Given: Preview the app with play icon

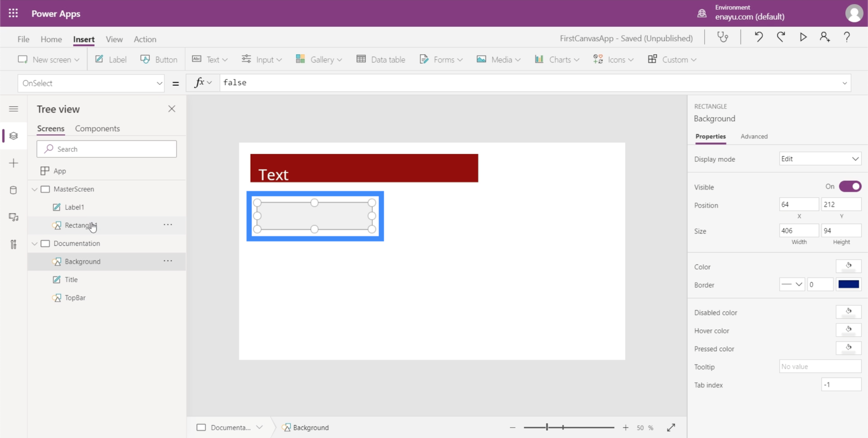Looking at the screenshot, I should coord(803,37).
